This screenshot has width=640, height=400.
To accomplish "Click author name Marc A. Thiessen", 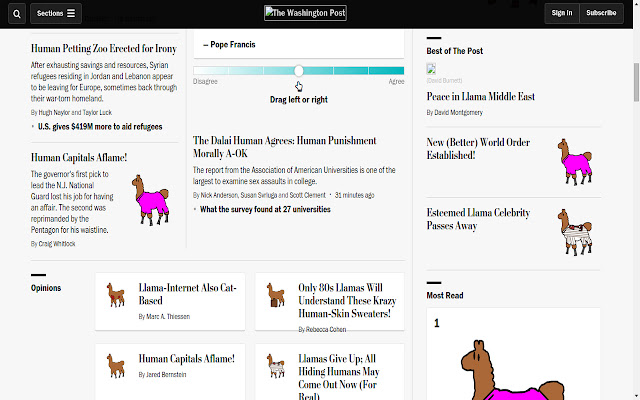I will pyautogui.click(x=168, y=316).
